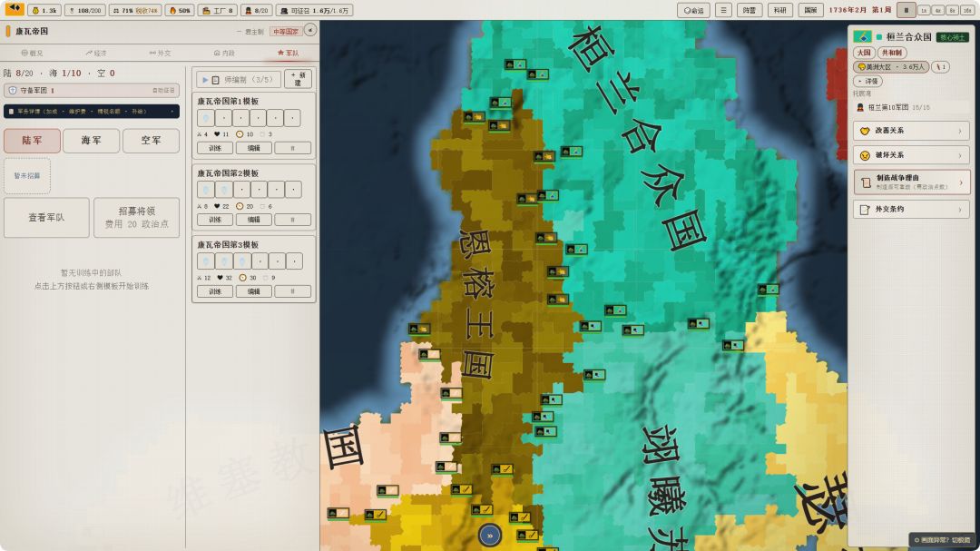Click the 暂未招募 empty general slot
The image size is (980, 551).
[x=27, y=176]
